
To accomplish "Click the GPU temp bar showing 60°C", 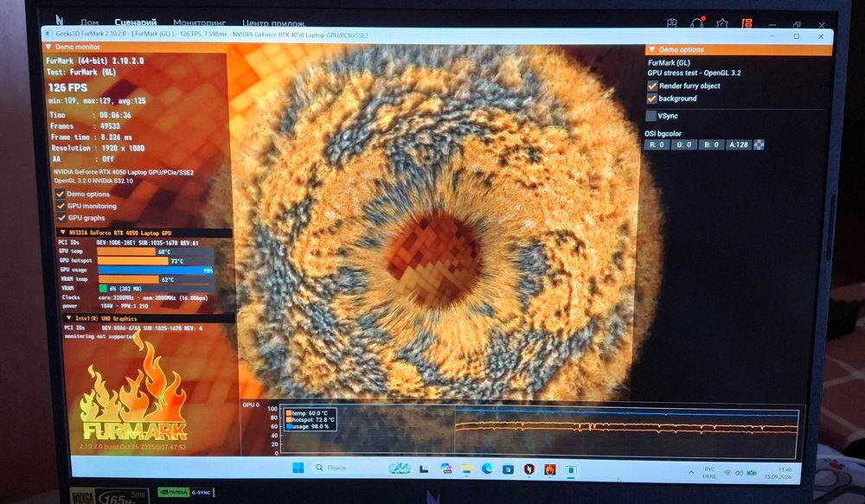I will point(155,252).
